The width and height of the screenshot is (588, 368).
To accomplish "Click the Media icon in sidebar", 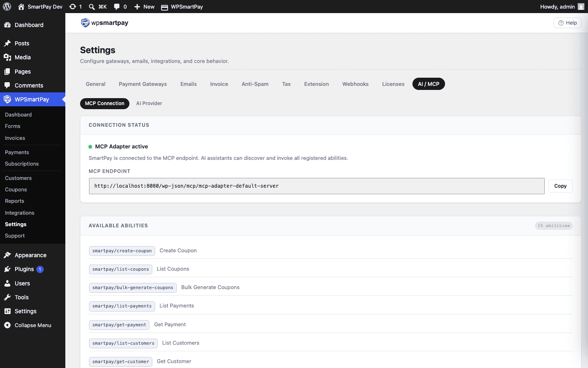I will [7, 57].
